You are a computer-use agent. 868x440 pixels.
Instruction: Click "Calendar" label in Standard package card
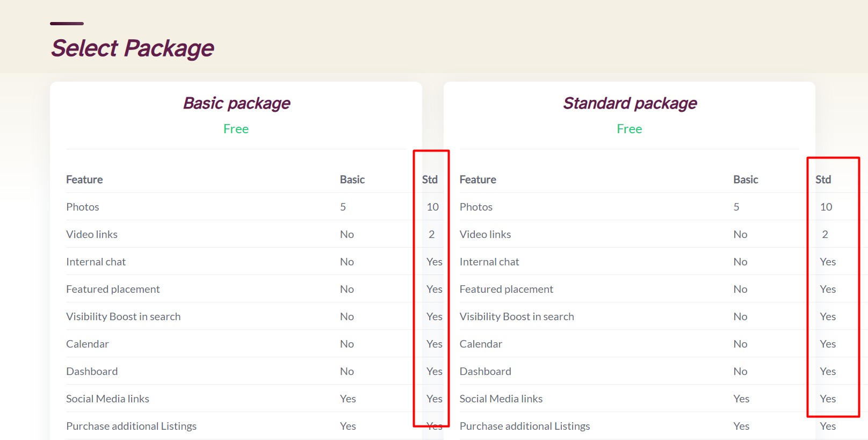(481, 344)
